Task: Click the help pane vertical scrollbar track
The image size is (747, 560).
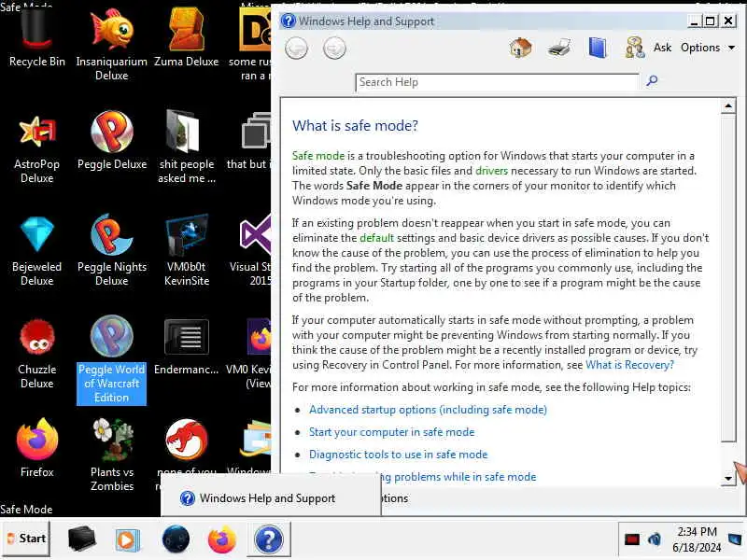Action: (728, 456)
